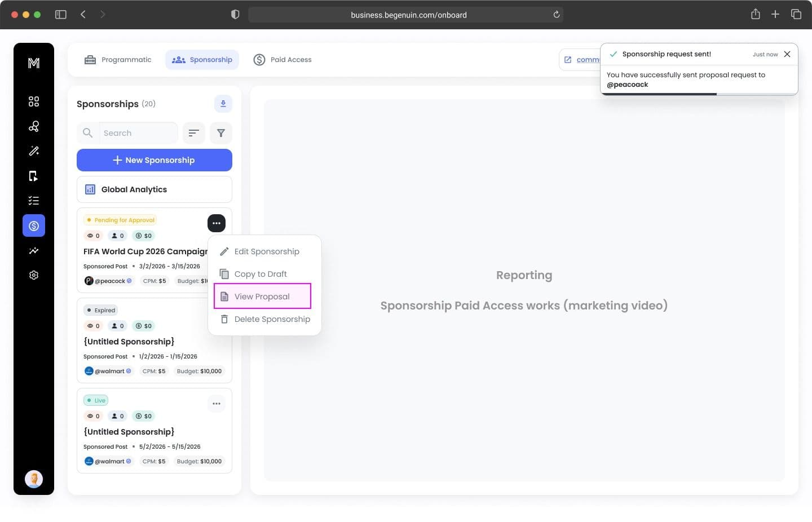This screenshot has height=522, width=812.
Task: Choose View Proposal from the menu
Action: click(262, 297)
